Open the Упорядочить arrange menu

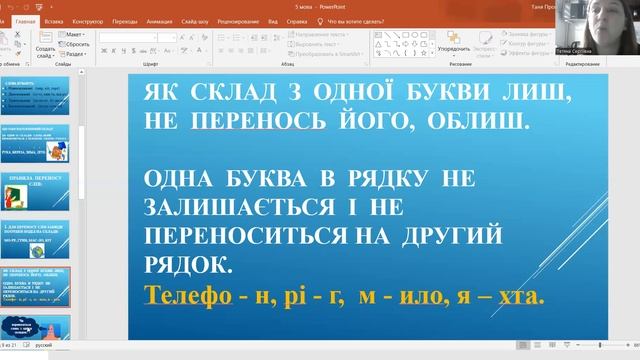[454, 44]
